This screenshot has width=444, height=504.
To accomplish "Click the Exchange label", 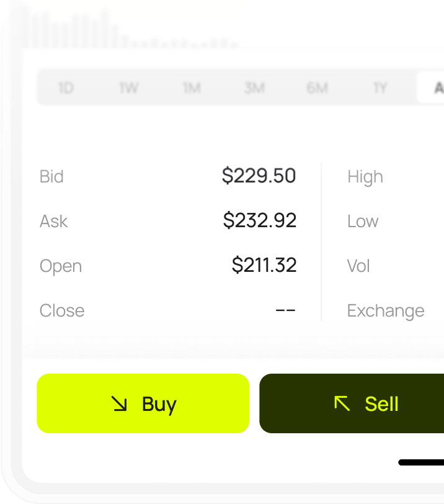I will click(x=386, y=310).
